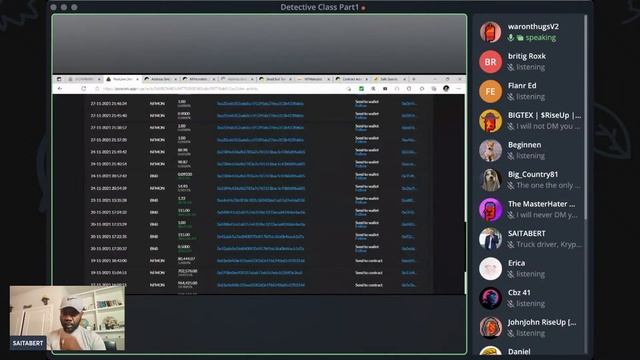Switch to the active browser tab
This screenshot has width=640, height=360.
pyautogui.click(x=122, y=79)
